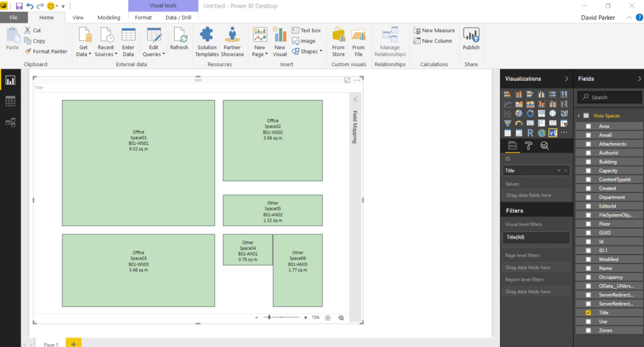The height and width of the screenshot is (347, 644).
Task: Open the Shapes dropdown
Action: 307,52
